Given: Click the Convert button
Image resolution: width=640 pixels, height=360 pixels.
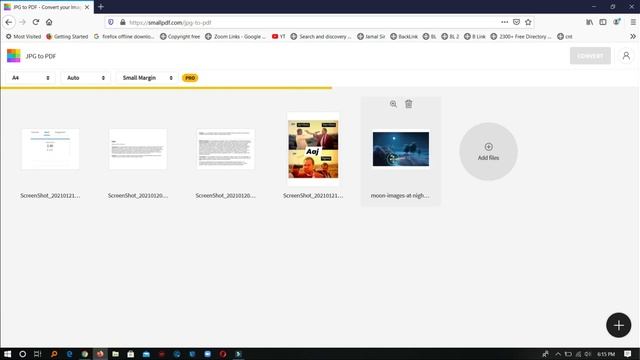Looking at the screenshot, I should coord(590,56).
